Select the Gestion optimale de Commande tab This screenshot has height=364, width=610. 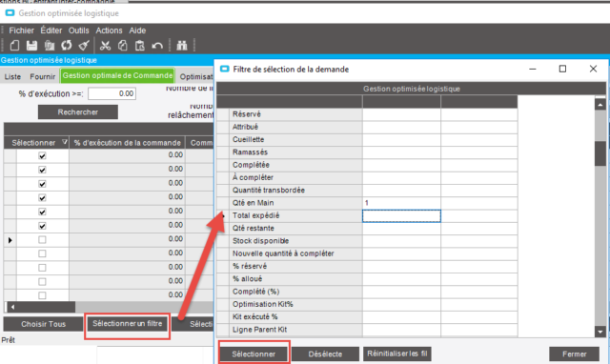(x=117, y=75)
